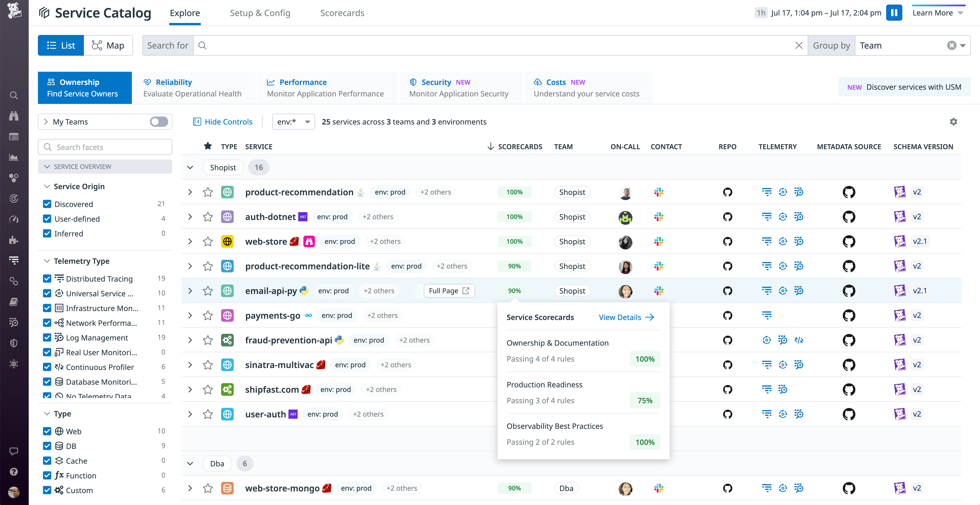
Task: Click inside the Search facets field
Action: (105, 147)
